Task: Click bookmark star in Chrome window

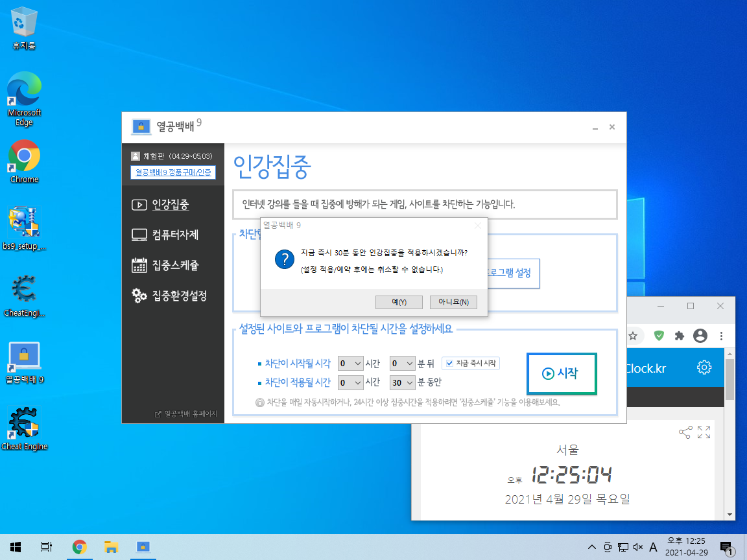Action: 633,336
